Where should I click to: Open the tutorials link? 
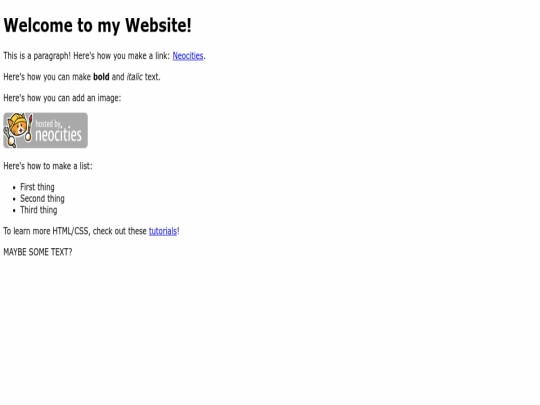coord(163,231)
